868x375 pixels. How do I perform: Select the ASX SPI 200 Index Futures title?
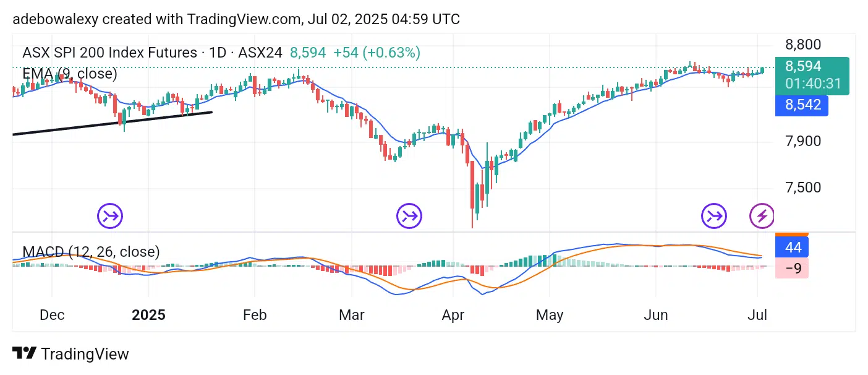coord(111,53)
